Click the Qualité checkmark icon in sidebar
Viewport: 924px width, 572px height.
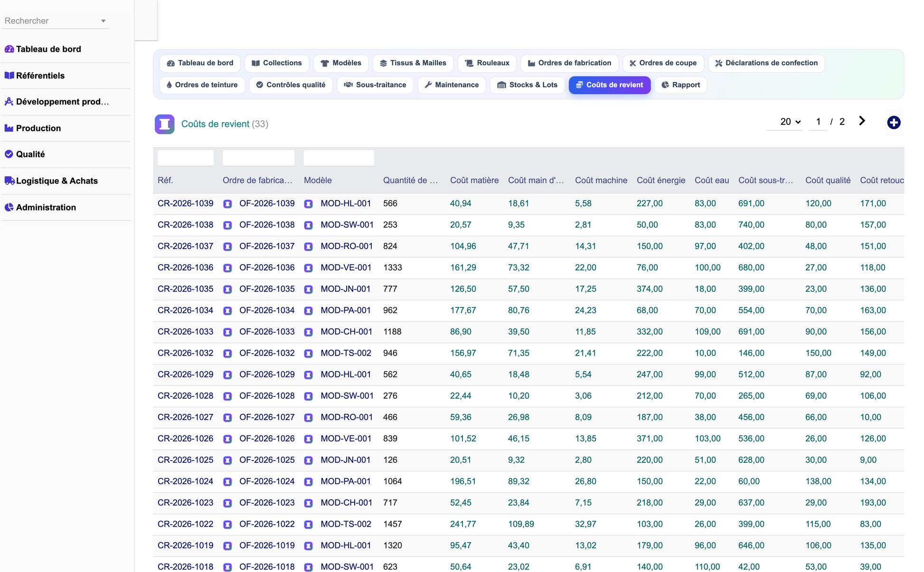(x=9, y=154)
